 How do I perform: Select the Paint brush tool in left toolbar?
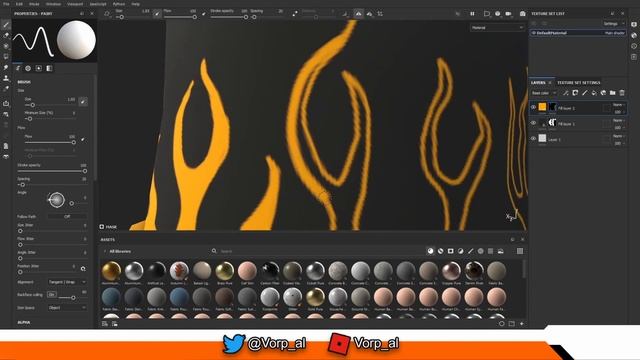[6, 25]
